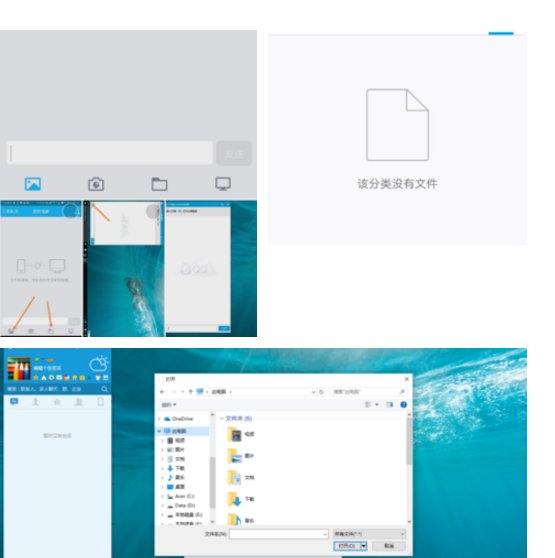This screenshot has width=555, height=558.
Task: Select the '该分类没有文件' empty message
Action: point(397,184)
